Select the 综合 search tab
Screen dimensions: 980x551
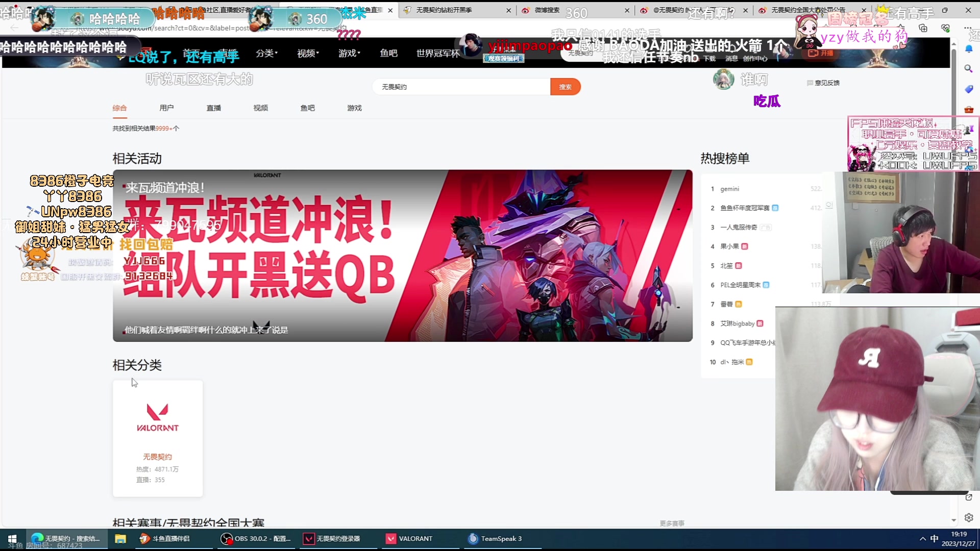(x=119, y=108)
